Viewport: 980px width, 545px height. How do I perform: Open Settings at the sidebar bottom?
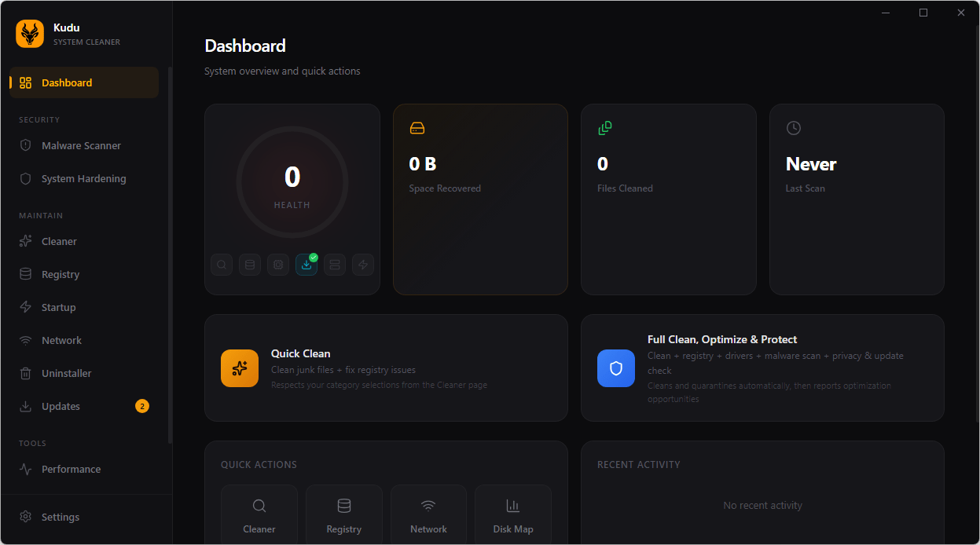61,517
